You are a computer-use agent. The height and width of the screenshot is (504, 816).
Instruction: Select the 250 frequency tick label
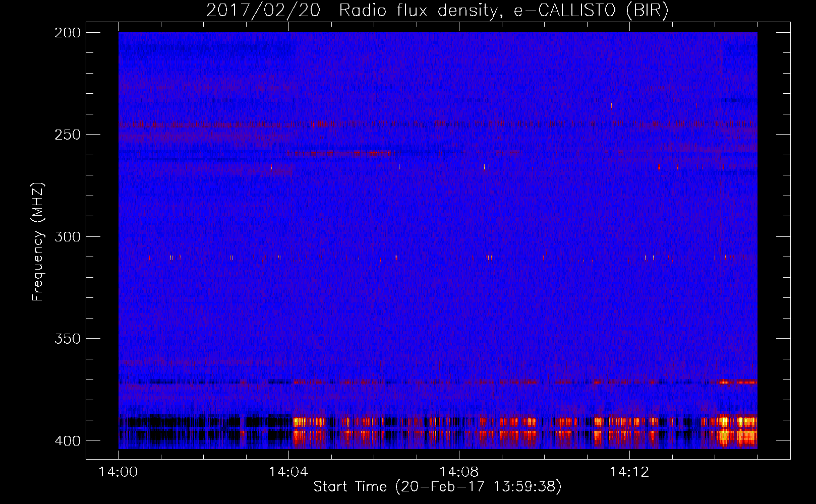coord(68,135)
